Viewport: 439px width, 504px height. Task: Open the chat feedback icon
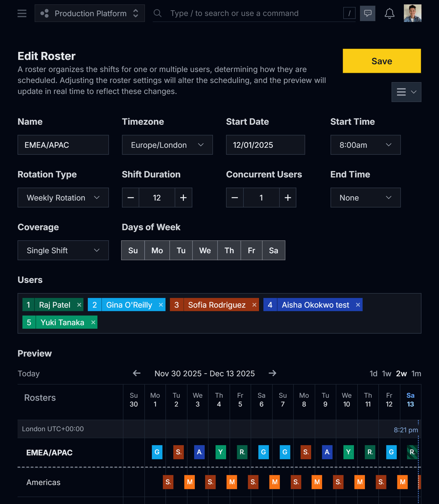click(367, 13)
